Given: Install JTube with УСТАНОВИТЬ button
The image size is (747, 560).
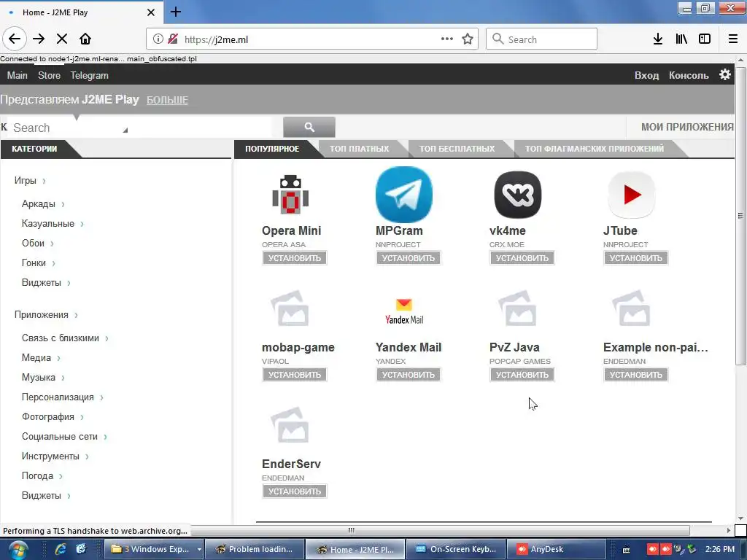Looking at the screenshot, I should point(636,258).
